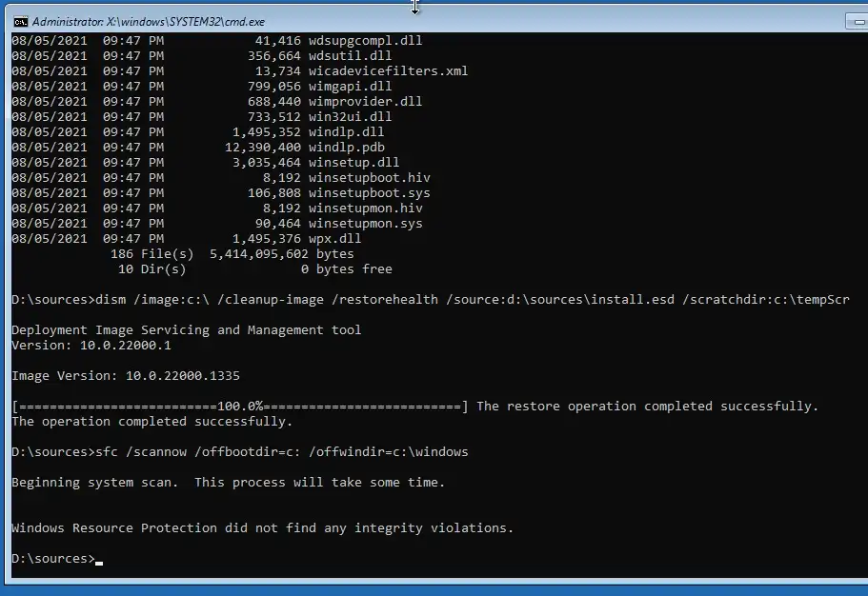Click the 'Image Version: 10.0.22000.1335' line

pyautogui.click(x=126, y=376)
